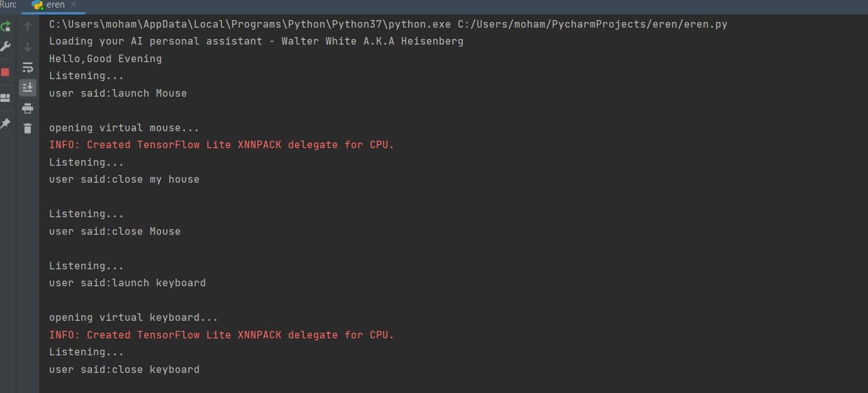Viewport: 868px width, 393px height.
Task: Navigate down the stack trace
Action: [x=27, y=46]
